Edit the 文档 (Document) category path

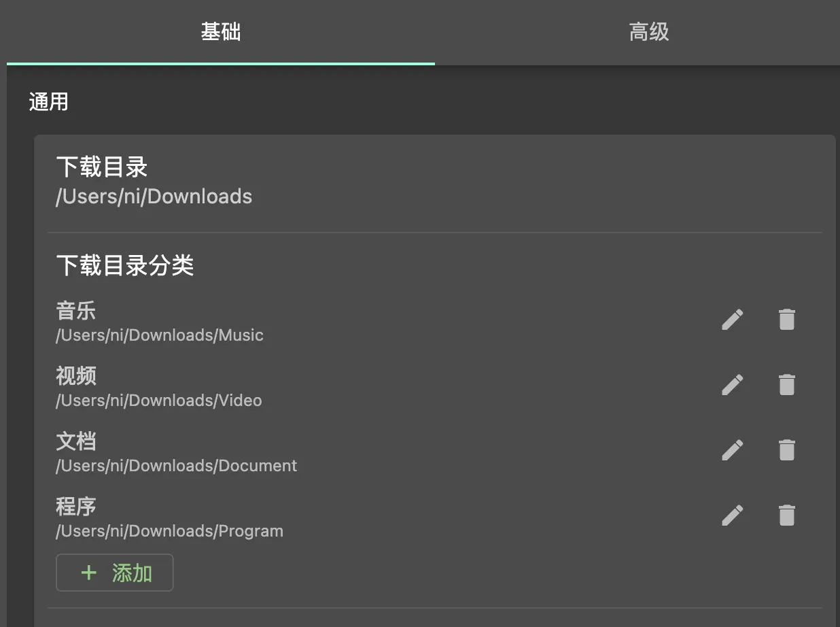point(732,450)
